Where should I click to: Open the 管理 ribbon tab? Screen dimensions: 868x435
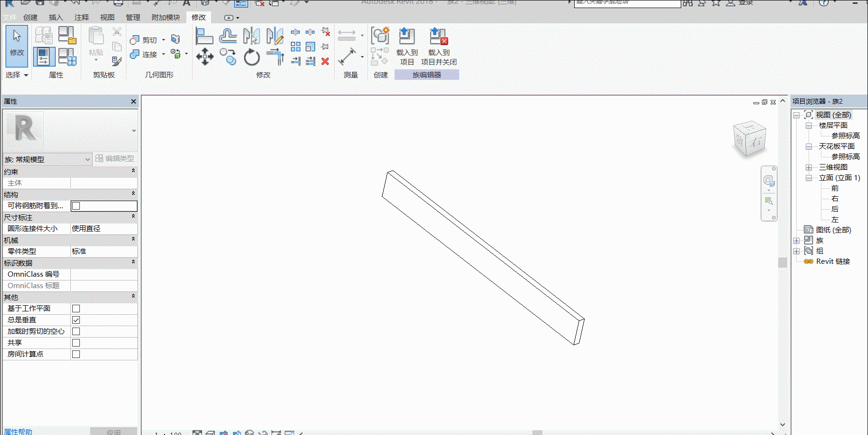133,18
